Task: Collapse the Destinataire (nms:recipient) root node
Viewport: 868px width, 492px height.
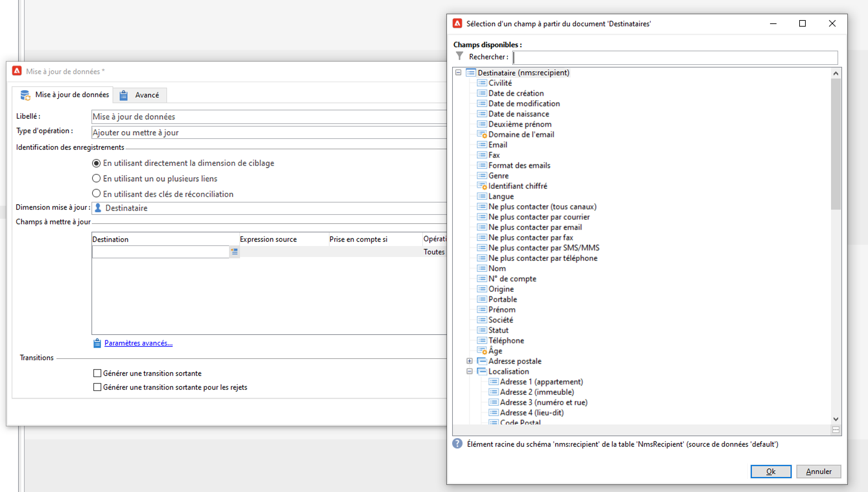Action: [458, 73]
